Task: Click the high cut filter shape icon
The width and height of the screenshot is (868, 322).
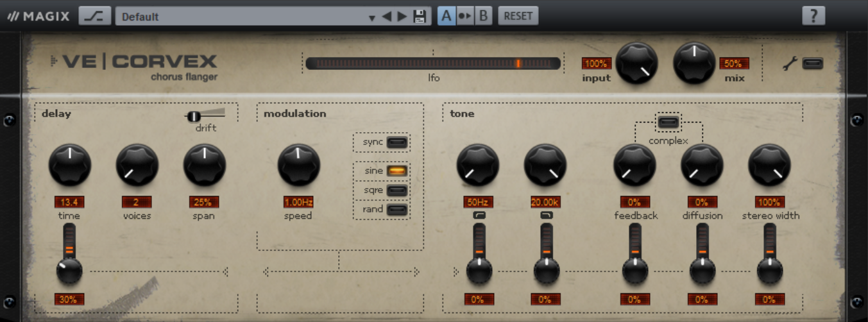Action: pyautogui.click(x=546, y=216)
